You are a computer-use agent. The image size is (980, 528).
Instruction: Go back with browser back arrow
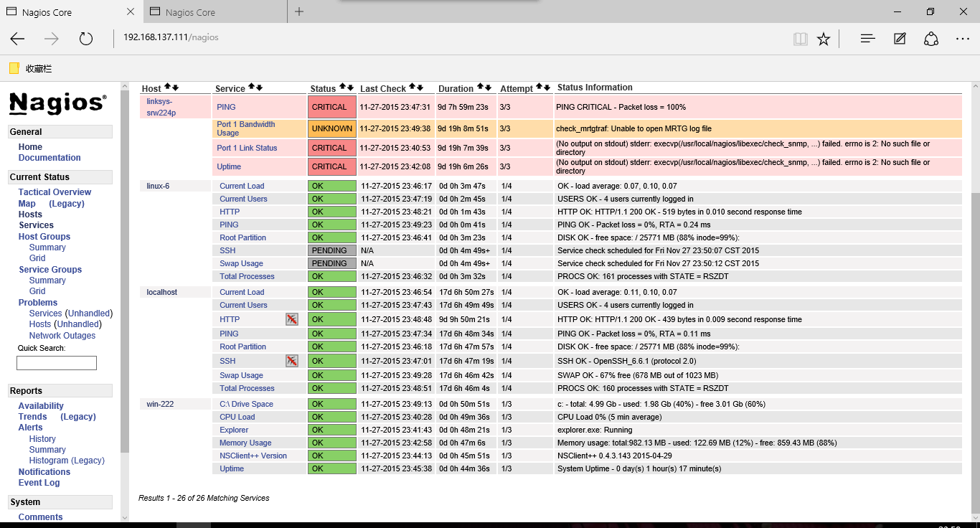pyautogui.click(x=17, y=39)
